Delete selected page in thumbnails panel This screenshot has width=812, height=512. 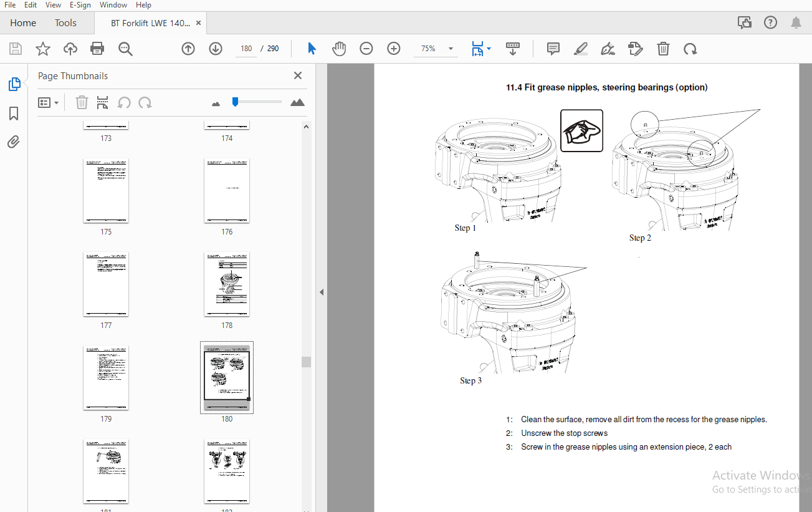[82, 102]
